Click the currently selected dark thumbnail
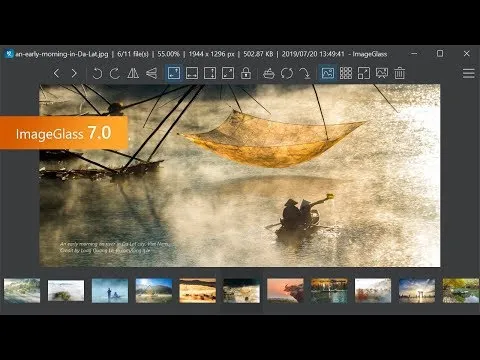The height and width of the screenshot is (360, 480). (x=241, y=291)
